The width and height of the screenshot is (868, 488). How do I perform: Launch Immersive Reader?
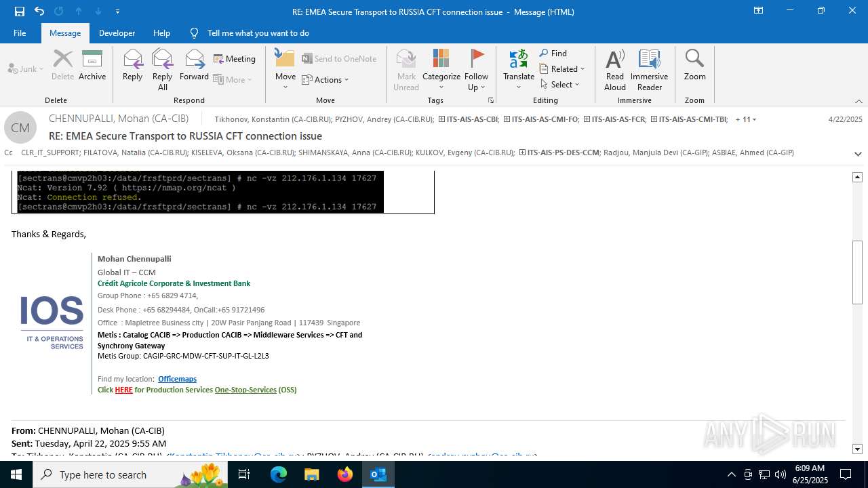pyautogui.click(x=650, y=70)
